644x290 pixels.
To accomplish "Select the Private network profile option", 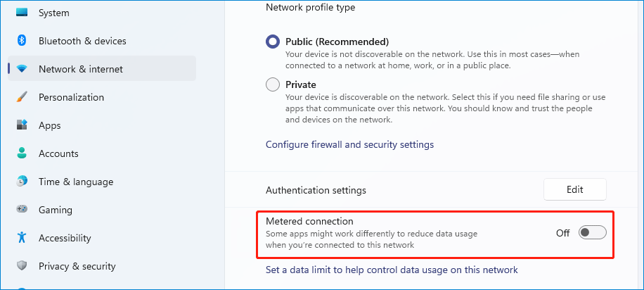I will (273, 84).
